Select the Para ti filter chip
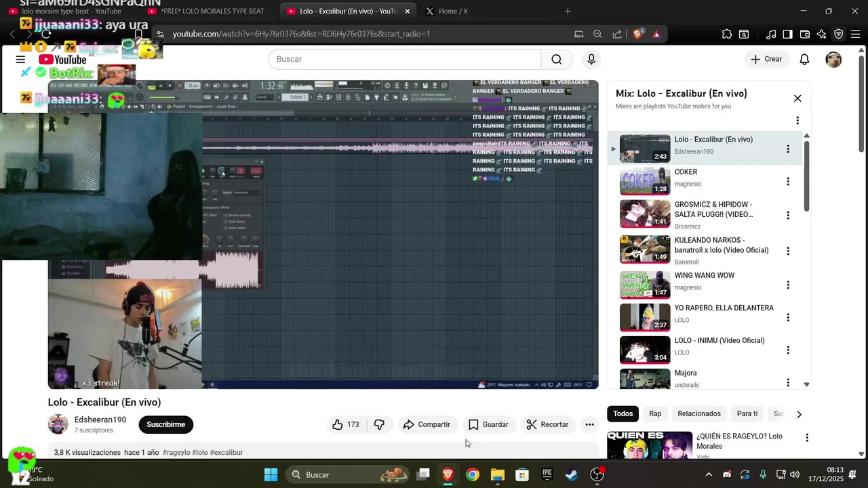Viewport: 868px width, 488px height. 747,413
